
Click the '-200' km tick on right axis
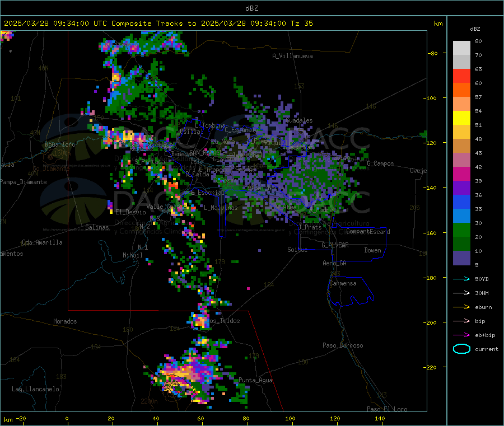tap(431, 322)
